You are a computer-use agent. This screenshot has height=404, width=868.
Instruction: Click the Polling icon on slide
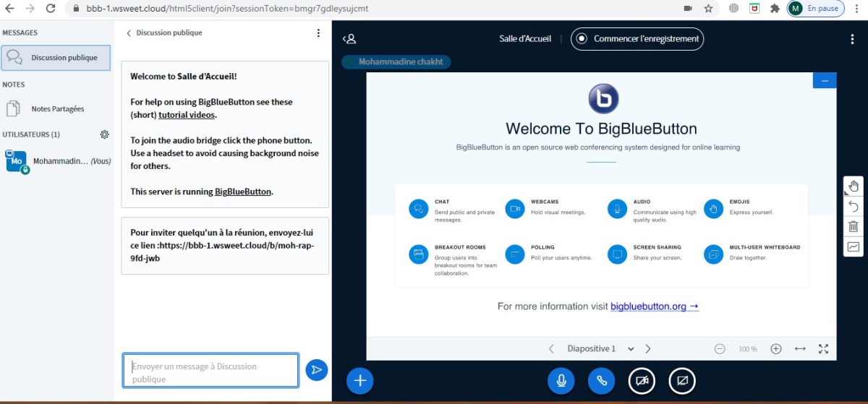point(514,254)
